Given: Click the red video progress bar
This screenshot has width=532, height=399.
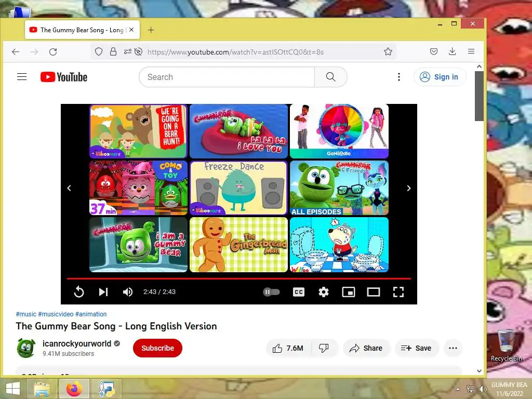Looking at the screenshot, I should [239, 278].
